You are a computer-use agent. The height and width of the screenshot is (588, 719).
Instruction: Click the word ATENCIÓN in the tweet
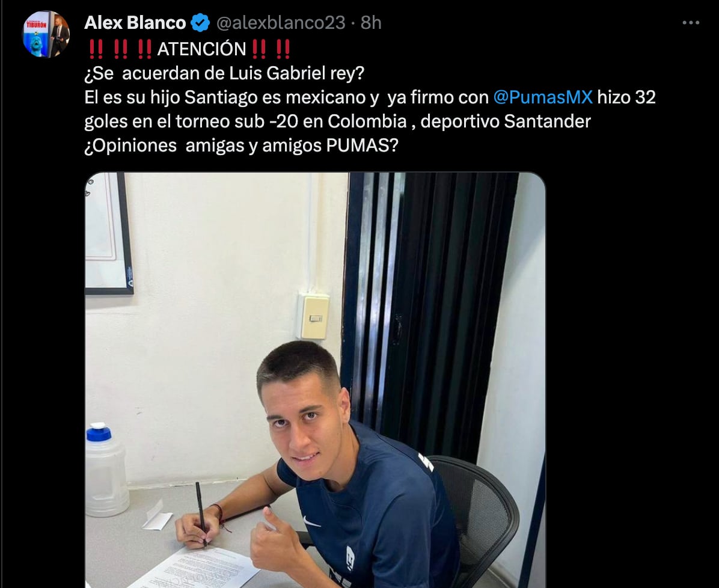pyautogui.click(x=202, y=49)
